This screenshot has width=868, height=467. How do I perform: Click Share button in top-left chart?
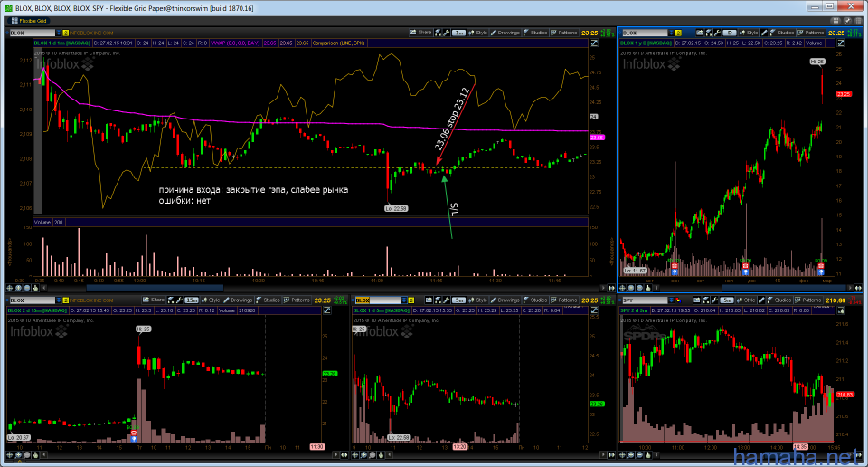(x=420, y=33)
